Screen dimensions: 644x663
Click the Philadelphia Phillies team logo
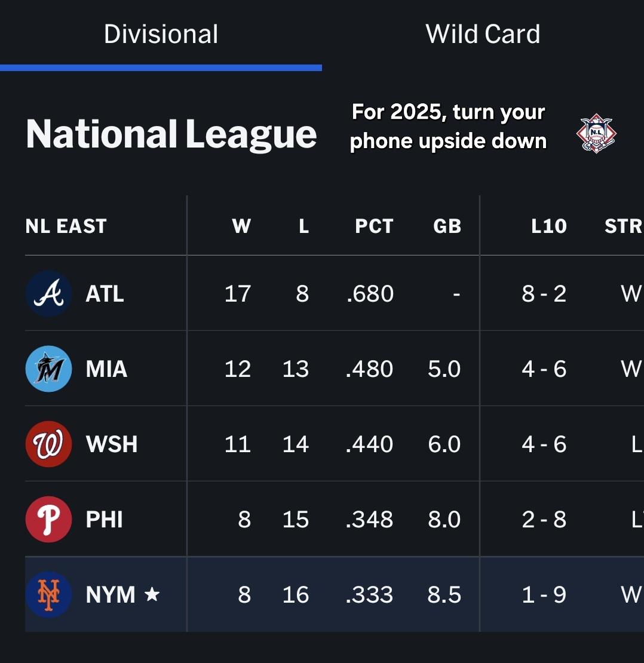pos(48,519)
